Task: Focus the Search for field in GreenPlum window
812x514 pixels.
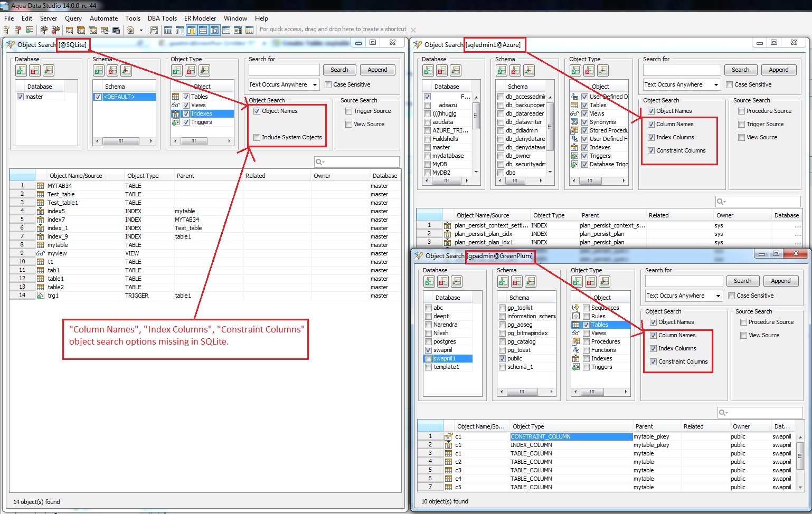Action: 684,281
